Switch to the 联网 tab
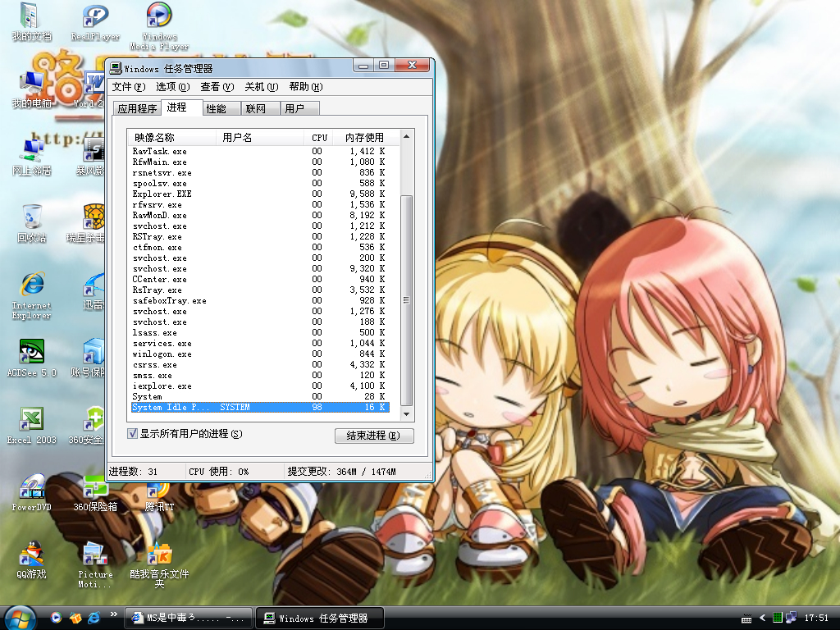The height and width of the screenshot is (630, 840). (x=256, y=108)
